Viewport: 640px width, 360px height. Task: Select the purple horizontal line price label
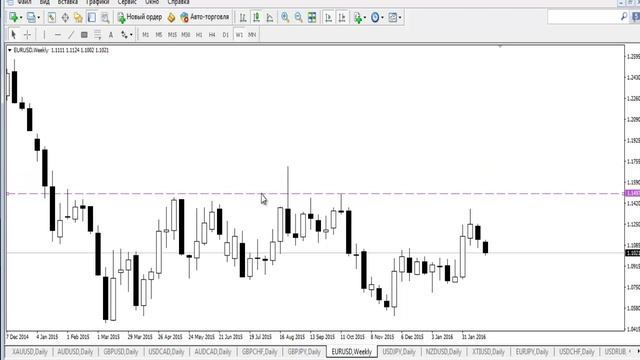point(632,193)
